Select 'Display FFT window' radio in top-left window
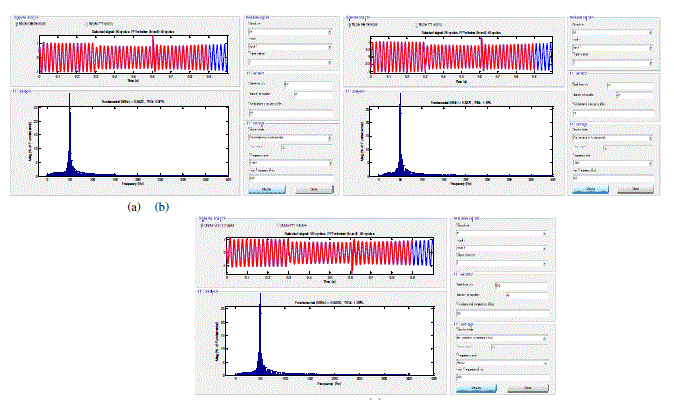The height and width of the screenshot is (414, 674). click(86, 23)
